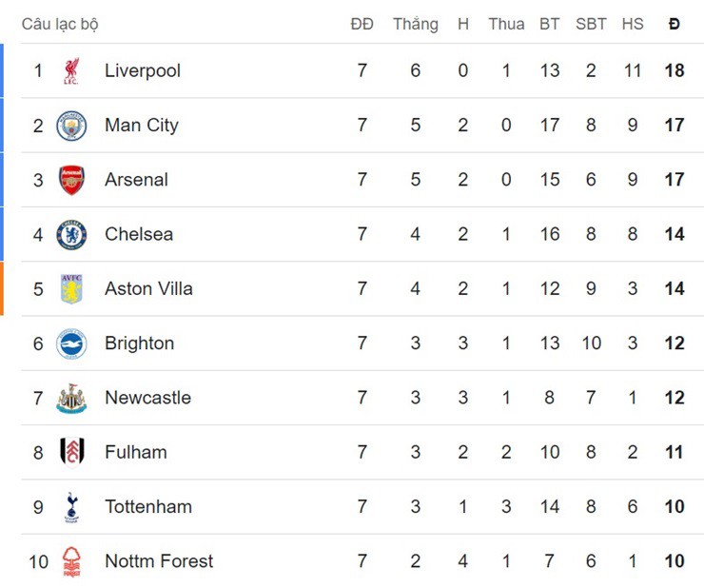This screenshot has height=588, width=704.
Task: Open the Tottenham team name link
Action: click(148, 507)
